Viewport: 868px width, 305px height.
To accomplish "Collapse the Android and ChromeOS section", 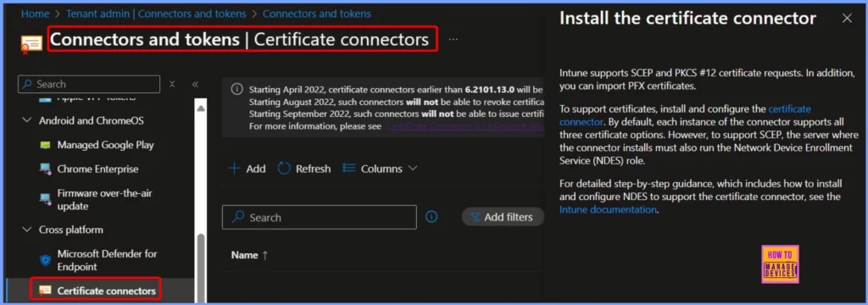I will [x=26, y=120].
